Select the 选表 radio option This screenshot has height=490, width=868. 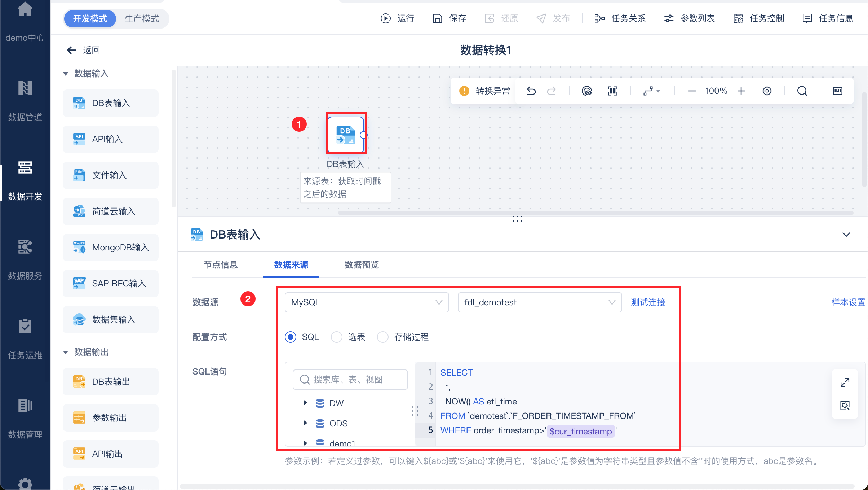pyautogui.click(x=337, y=337)
